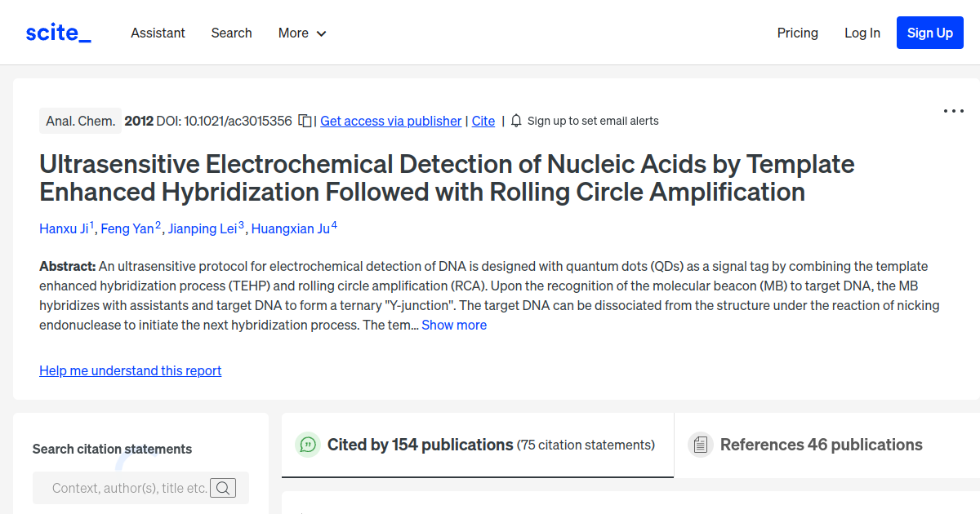Click the Cite link
980x514 pixels.
tap(483, 121)
